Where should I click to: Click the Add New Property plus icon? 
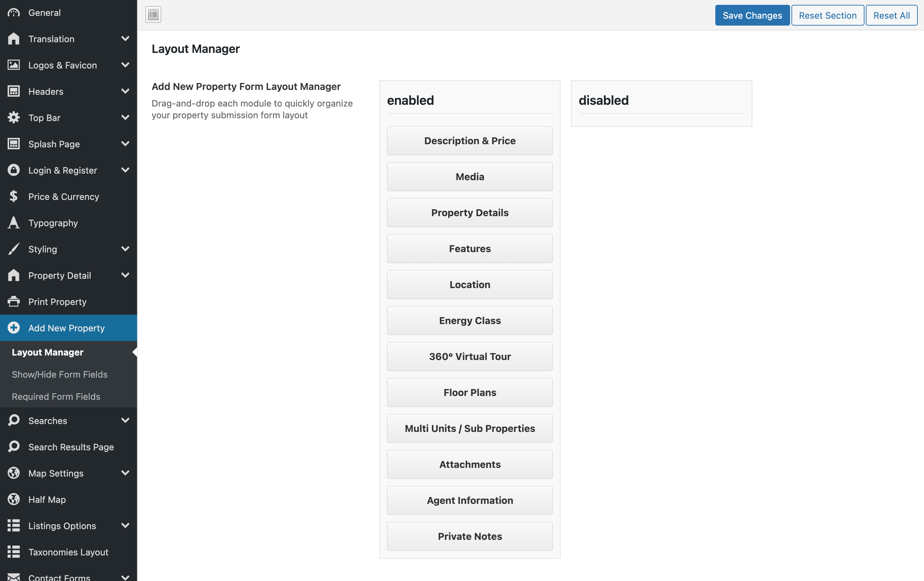[14, 328]
